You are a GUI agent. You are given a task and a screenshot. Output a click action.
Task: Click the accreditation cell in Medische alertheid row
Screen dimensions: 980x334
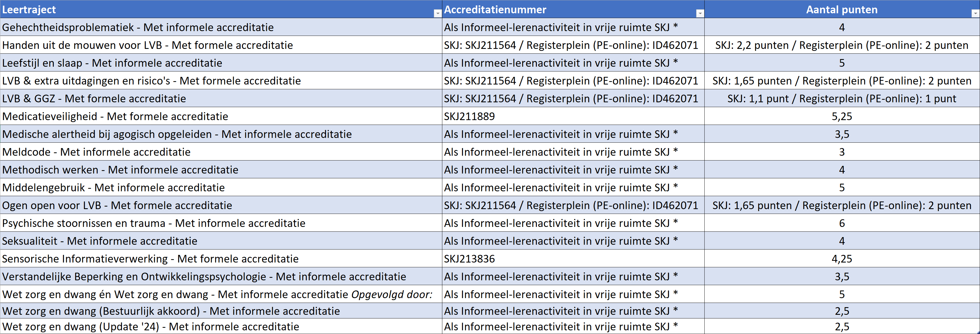click(x=573, y=134)
